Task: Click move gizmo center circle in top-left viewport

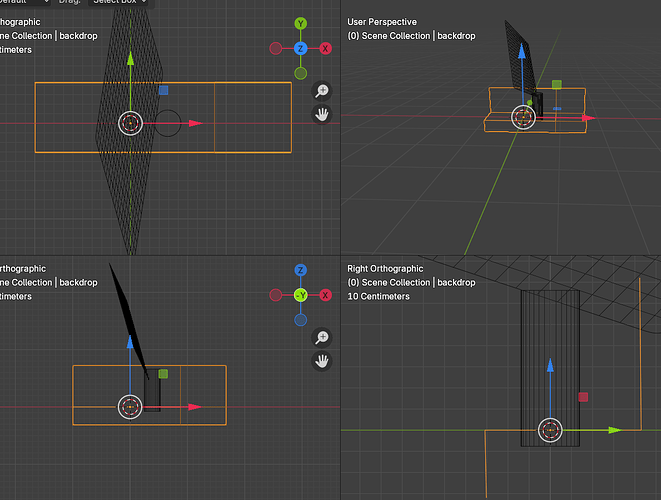Action: point(130,124)
